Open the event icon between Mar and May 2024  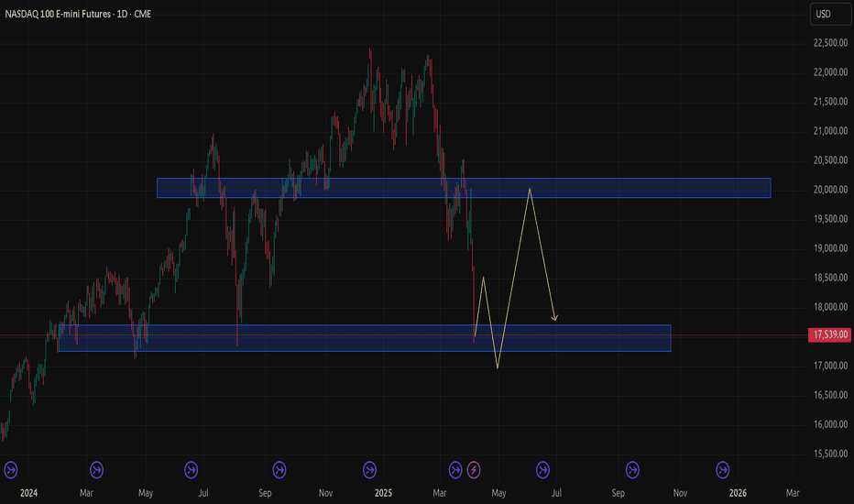pos(96,470)
